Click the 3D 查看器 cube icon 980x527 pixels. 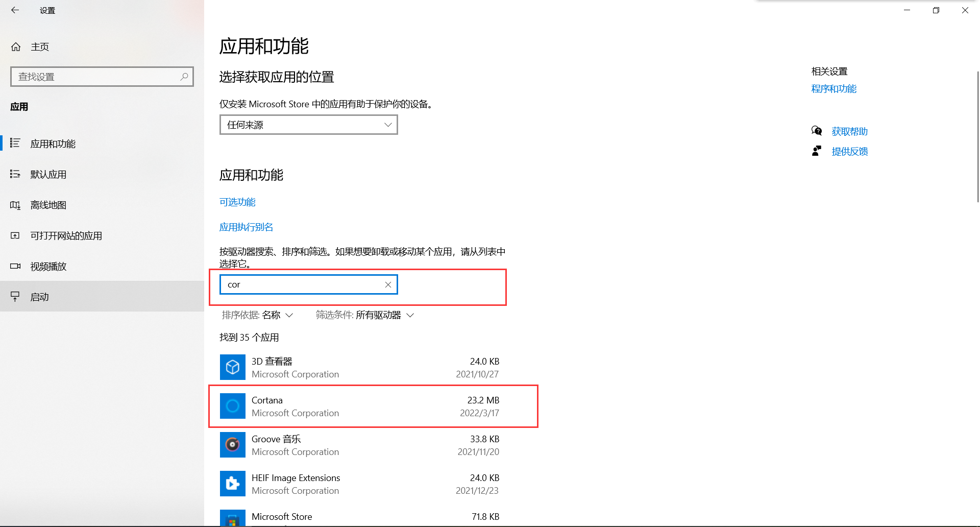(233, 367)
